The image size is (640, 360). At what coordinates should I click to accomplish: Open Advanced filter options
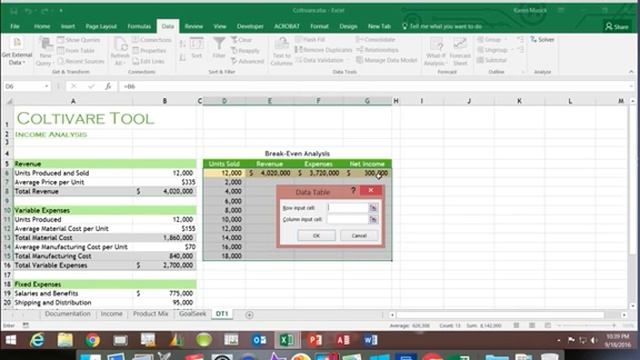(x=247, y=61)
